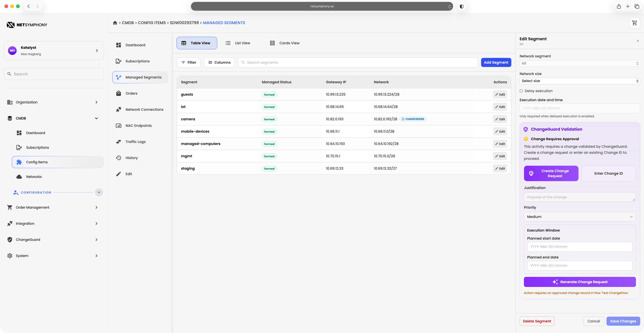This screenshot has height=333, width=644.
Task: Collapse the Configuration section chevron
Action: click(99, 192)
